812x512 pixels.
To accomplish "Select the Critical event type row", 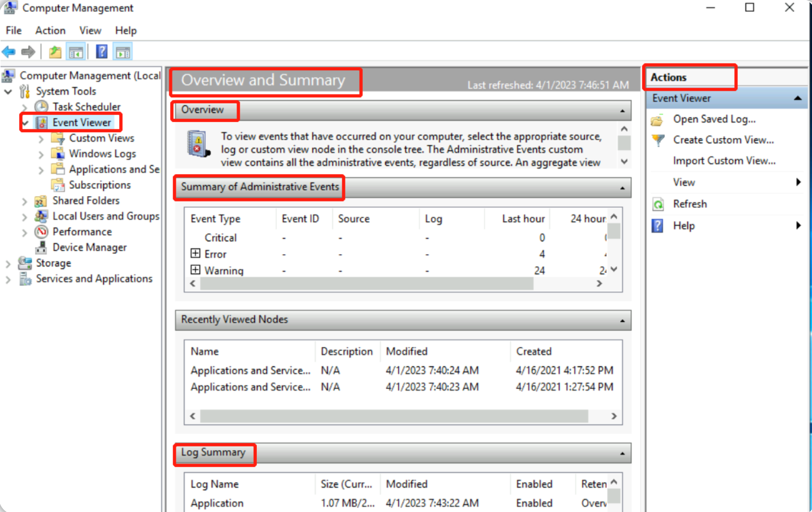I will (399, 237).
